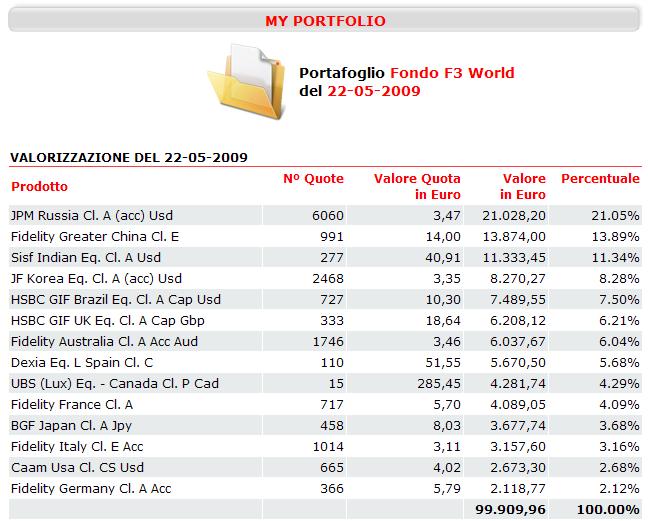The image size is (648, 521).
Task: Select Caam Usa Cl. CS Usd
Action: tap(77, 468)
